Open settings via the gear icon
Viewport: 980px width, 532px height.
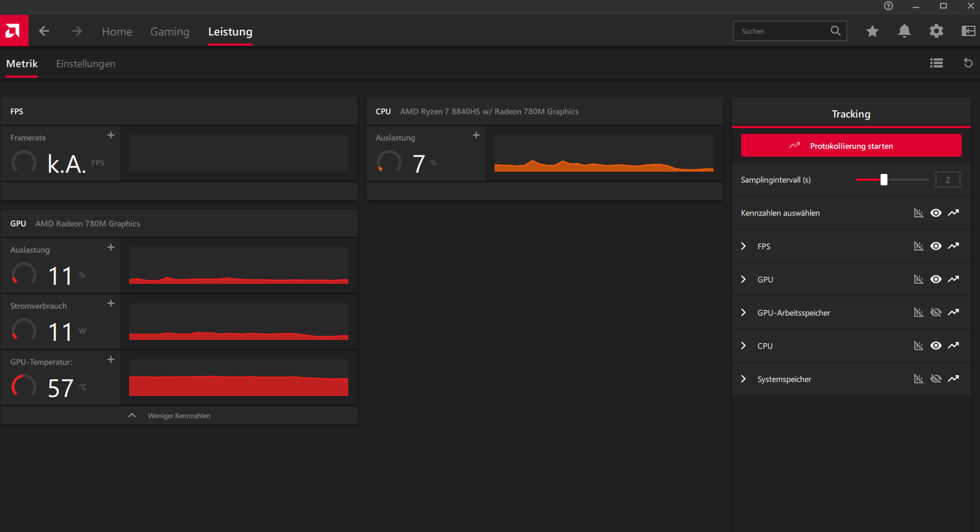pos(936,31)
